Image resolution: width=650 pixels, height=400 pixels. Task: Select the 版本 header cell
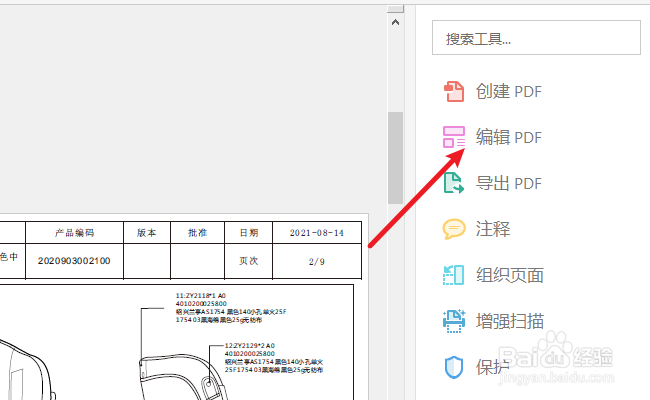coord(147,233)
